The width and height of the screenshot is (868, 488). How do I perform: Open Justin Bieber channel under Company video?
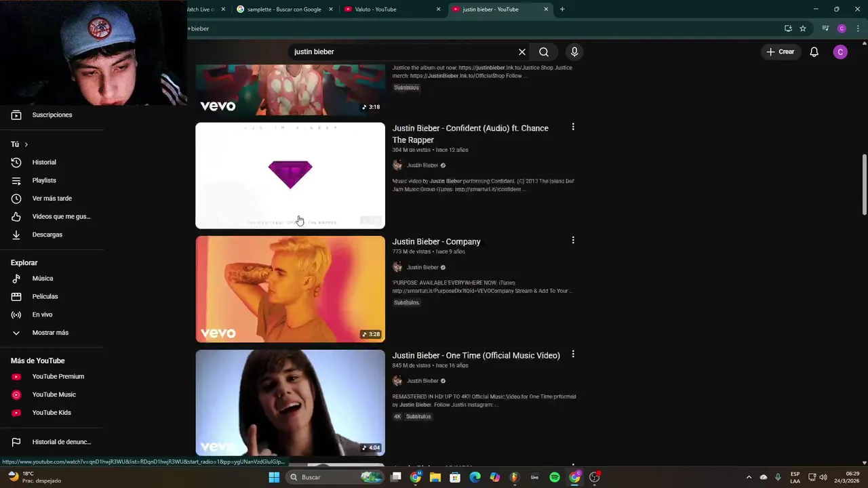pyautogui.click(x=422, y=268)
